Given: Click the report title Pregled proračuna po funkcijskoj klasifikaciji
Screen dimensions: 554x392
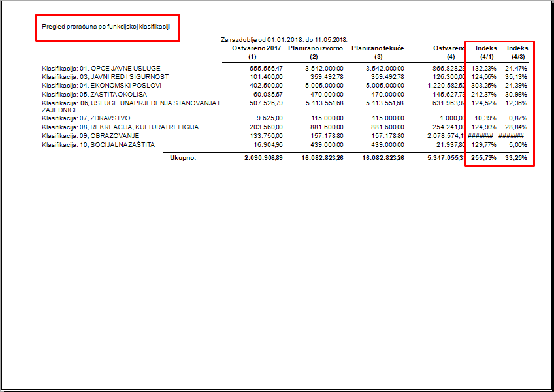Looking at the screenshot, I should pos(106,27).
